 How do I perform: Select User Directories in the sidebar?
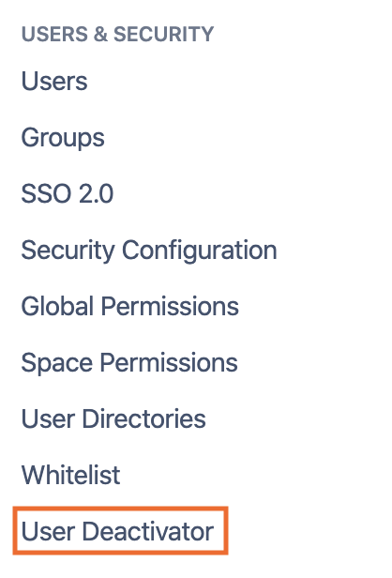(x=113, y=418)
